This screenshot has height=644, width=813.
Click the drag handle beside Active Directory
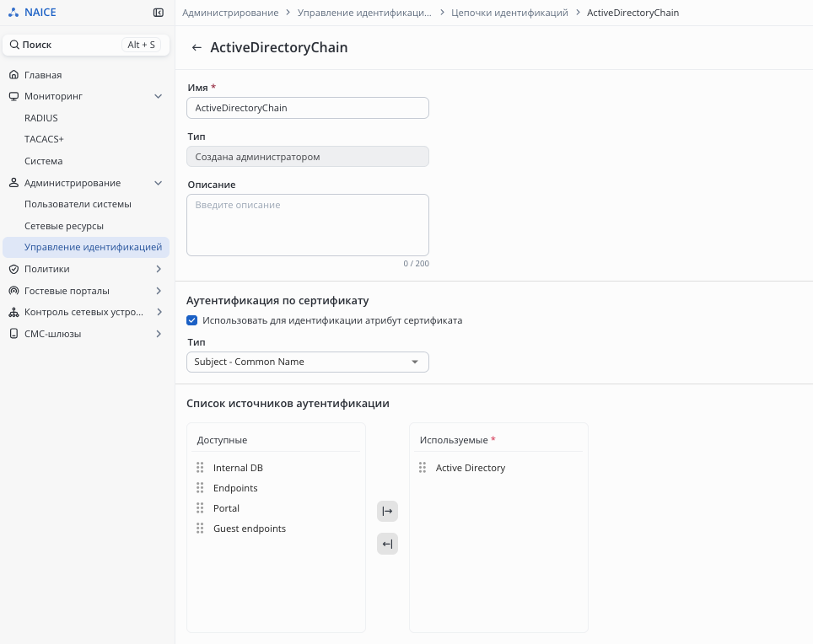423,468
